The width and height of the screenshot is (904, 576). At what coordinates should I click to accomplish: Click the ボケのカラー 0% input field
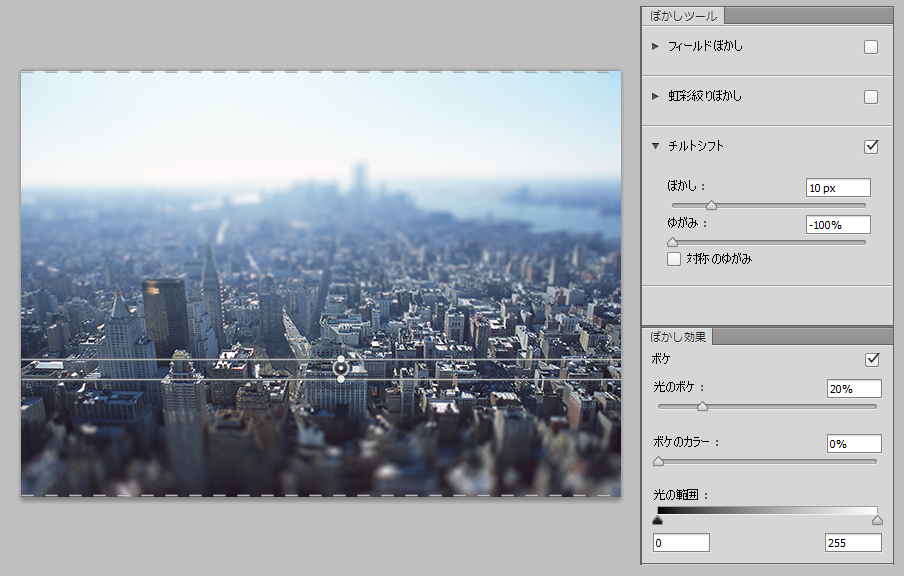tap(853, 443)
